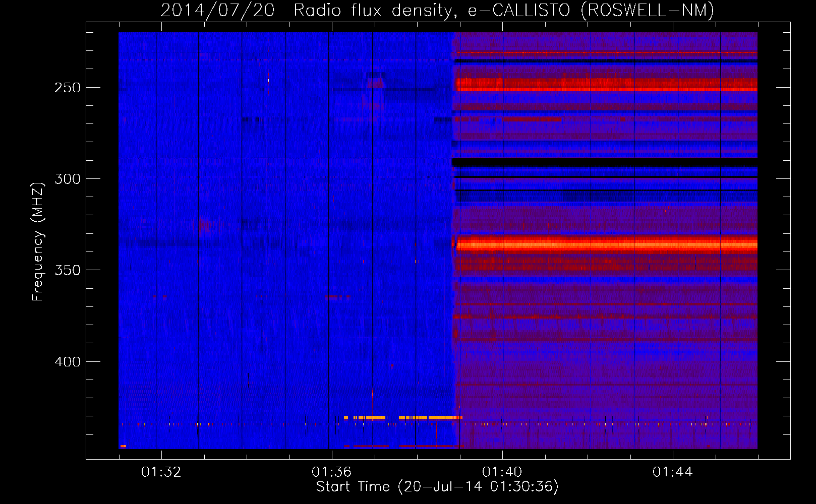The image size is (816, 504).
Task: Click the 400 frequency axis label
Action: (x=68, y=362)
